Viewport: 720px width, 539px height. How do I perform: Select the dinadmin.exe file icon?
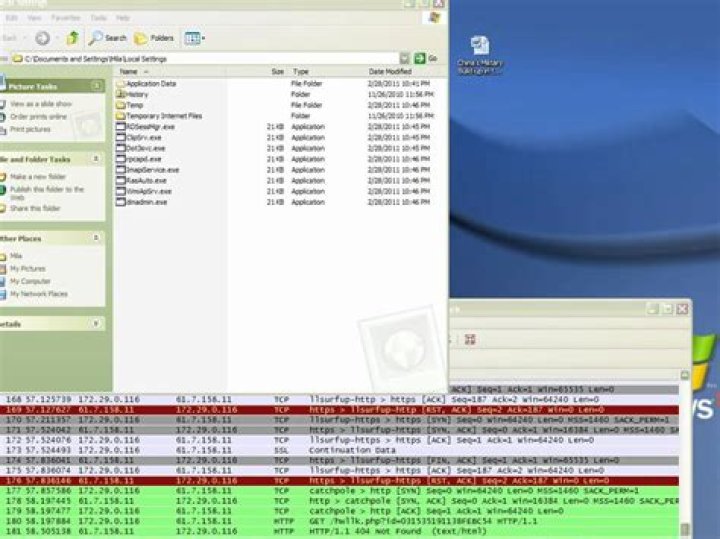pyautogui.click(x=121, y=202)
